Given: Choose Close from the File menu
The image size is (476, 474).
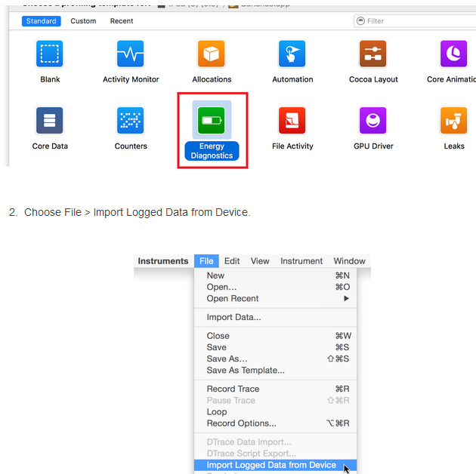Looking at the screenshot, I should (x=275, y=336).
